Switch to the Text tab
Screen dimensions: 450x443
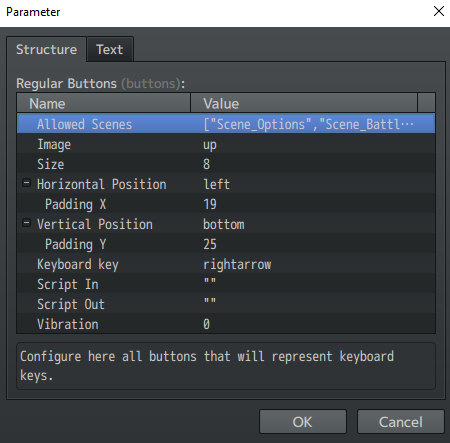pyautogui.click(x=110, y=49)
